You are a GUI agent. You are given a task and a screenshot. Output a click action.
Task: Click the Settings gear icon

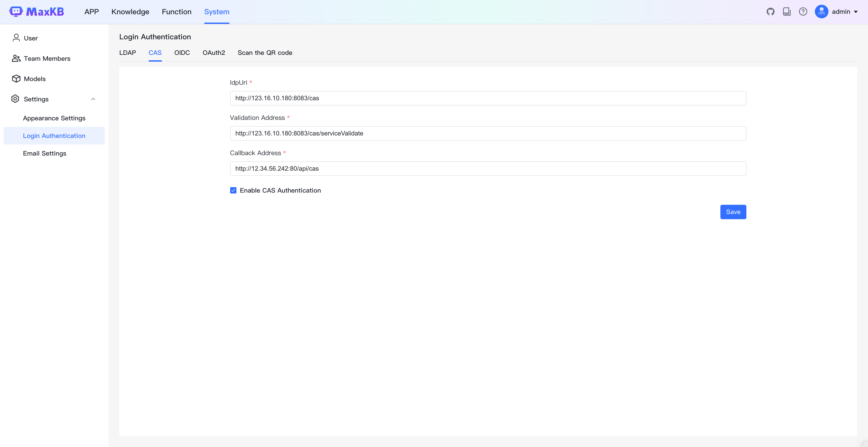coord(15,99)
